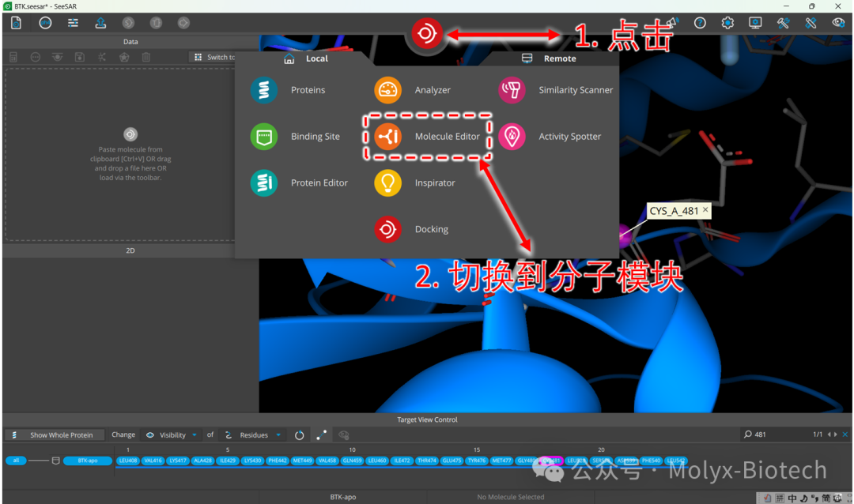Toggle residue MET449 pill

click(x=302, y=461)
